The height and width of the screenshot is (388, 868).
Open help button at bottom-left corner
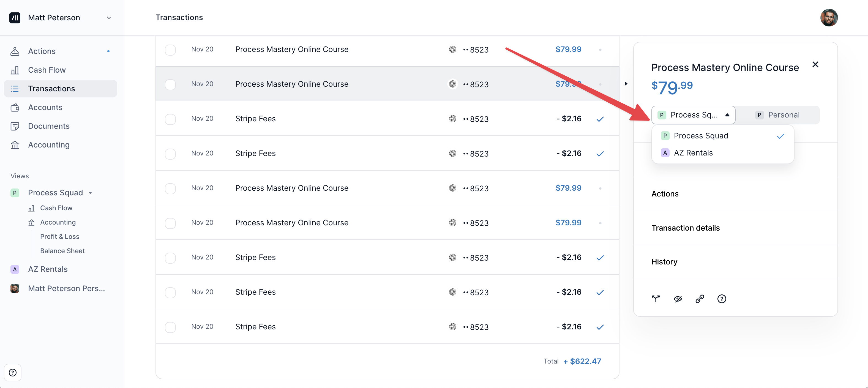coord(13,373)
